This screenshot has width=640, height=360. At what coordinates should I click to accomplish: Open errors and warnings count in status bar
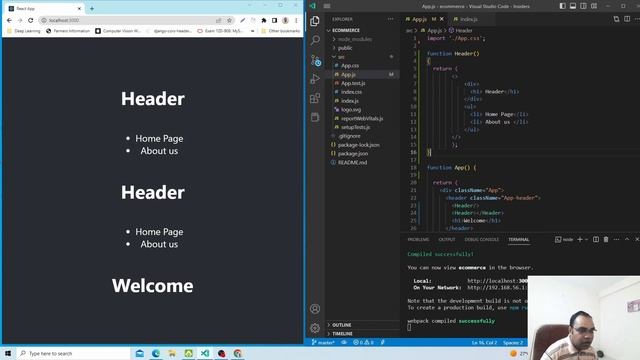click(x=363, y=342)
